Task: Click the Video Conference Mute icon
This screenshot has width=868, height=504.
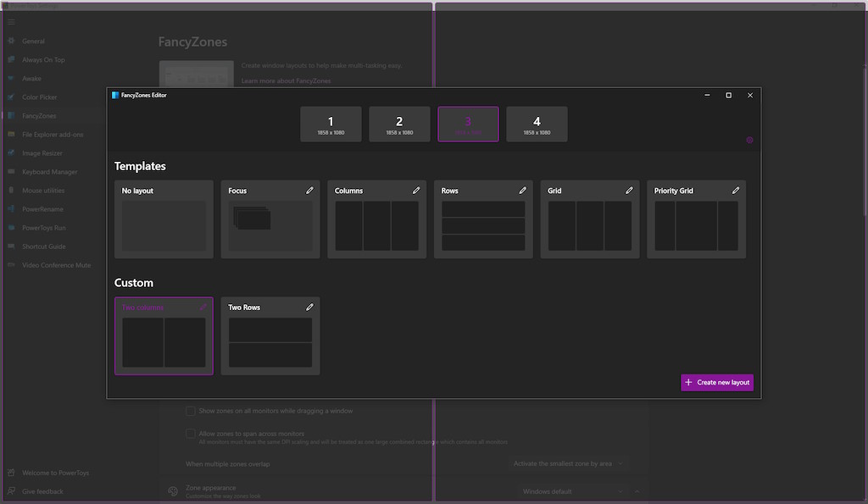Action: click(x=11, y=265)
